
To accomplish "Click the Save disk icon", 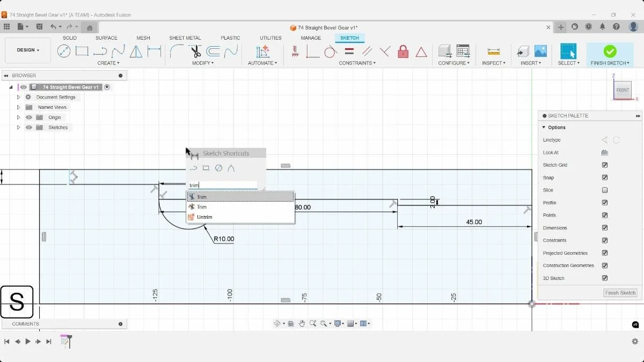I will [39, 26].
